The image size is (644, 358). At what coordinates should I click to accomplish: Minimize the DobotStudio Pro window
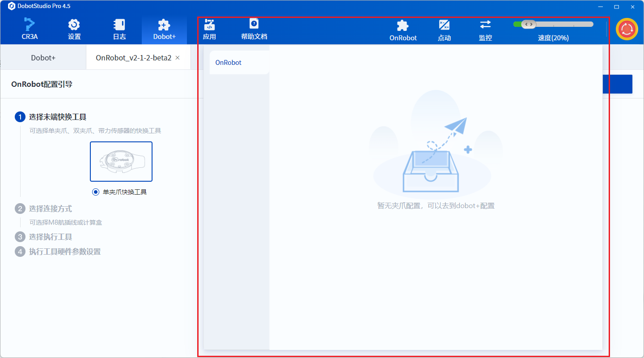[600, 6]
